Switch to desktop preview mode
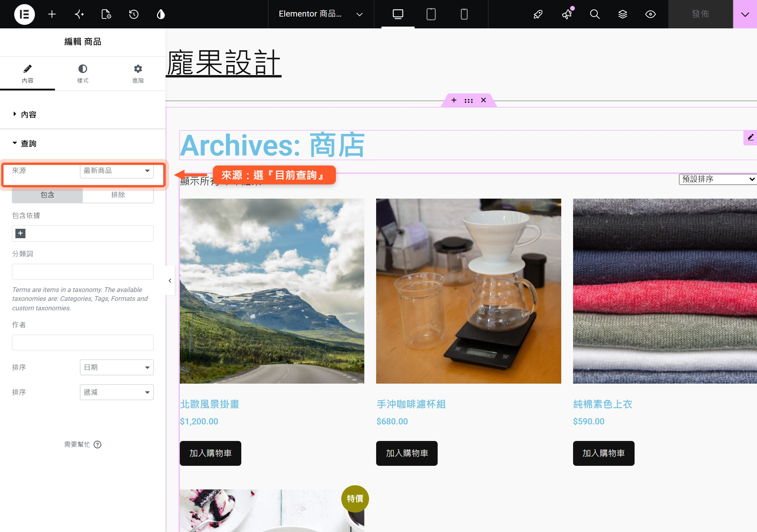 click(x=398, y=14)
